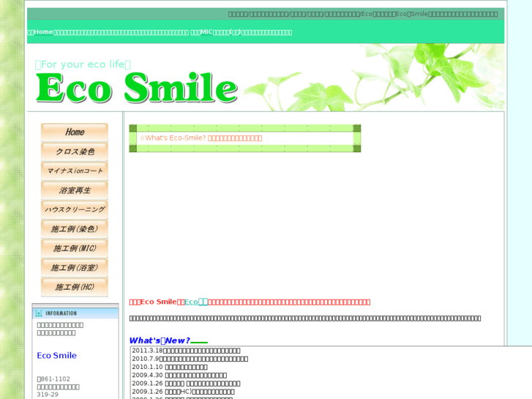The image size is (532, 399).
Task: Select the 2009.4.30 news entry
Action: (179, 376)
